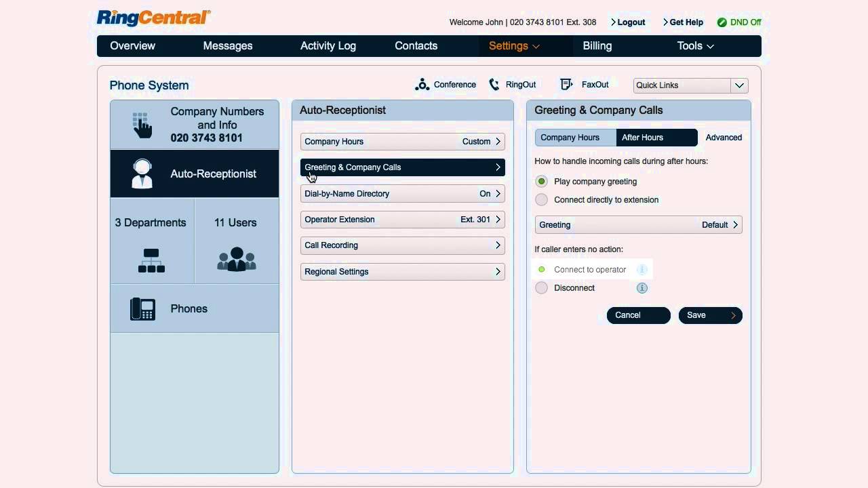Click the RingOut label

click(x=521, y=85)
